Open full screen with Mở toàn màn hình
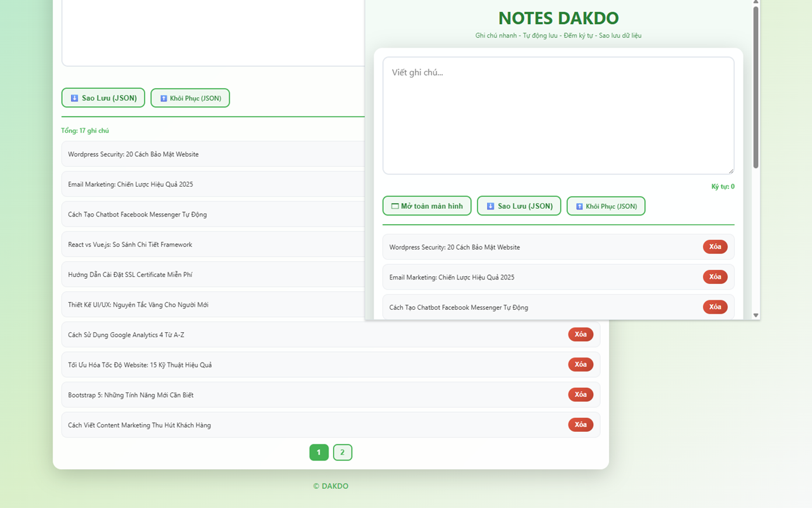The image size is (812, 508). click(x=427, y=206)
